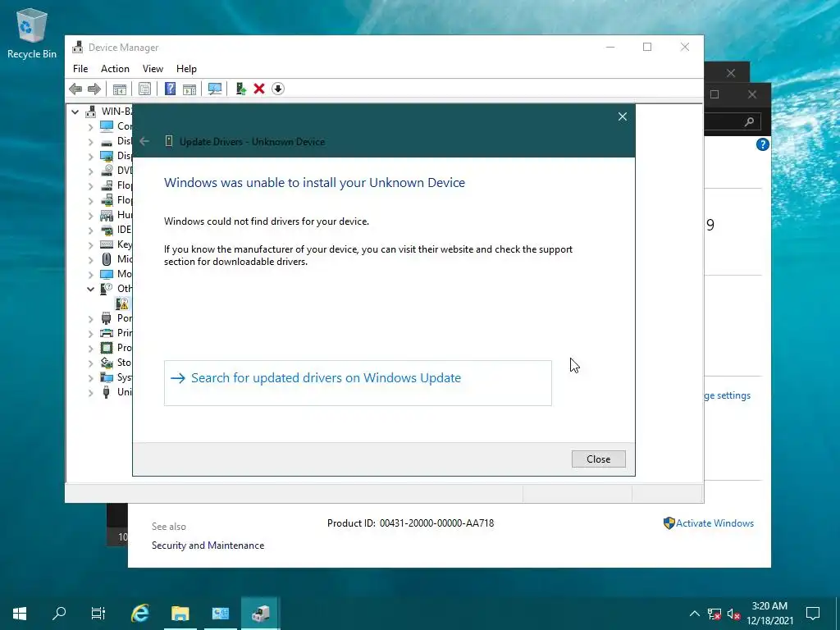The image size is (840, 630).
Task: Open the Action menu
Action: (x=115, y=69)
